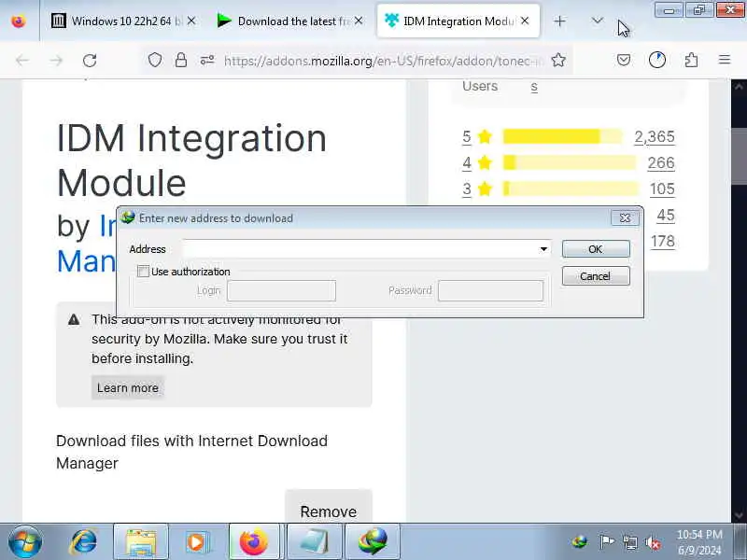Image resolution: width=747 pixels, height=560 pixels.
Task: Click the Login field in dialog
Action: [x=282, y=290]
